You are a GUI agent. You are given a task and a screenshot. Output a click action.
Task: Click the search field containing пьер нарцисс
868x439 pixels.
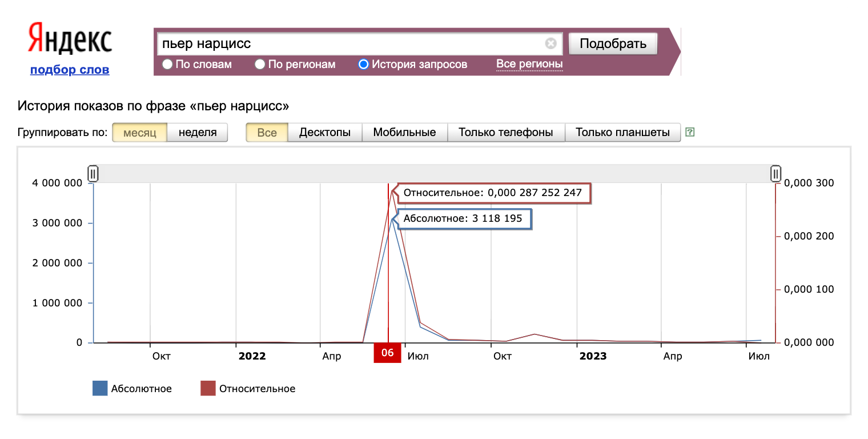click(x=359, y=43)
